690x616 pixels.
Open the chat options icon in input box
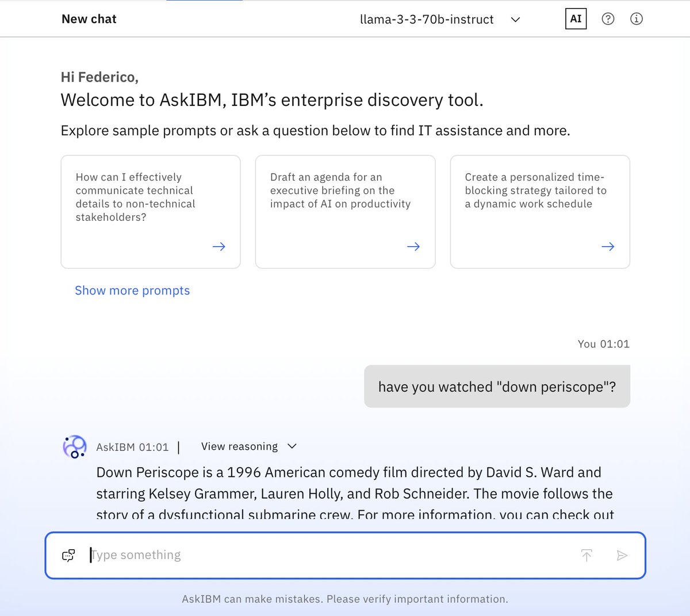coord(68,555)
